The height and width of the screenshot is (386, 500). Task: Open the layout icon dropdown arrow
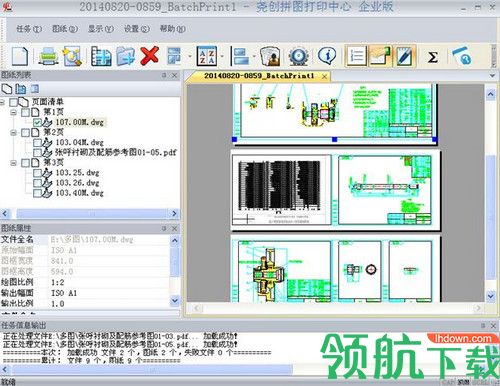190,56
